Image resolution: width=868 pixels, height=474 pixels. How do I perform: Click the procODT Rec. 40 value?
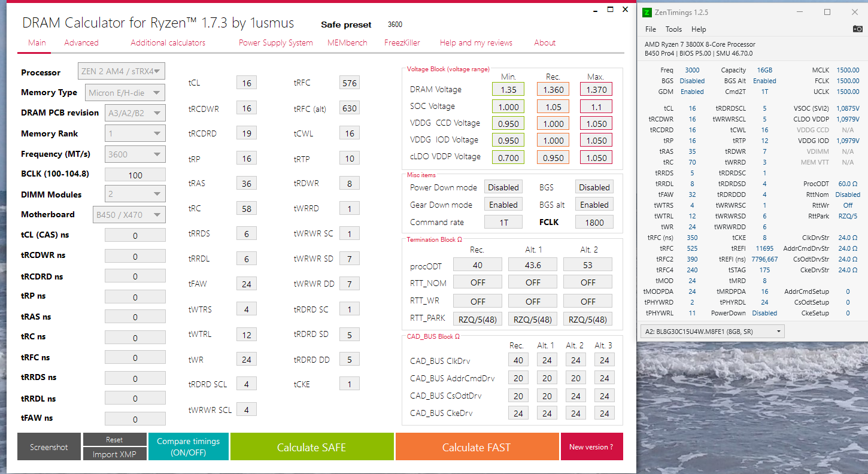coord(478,265)
